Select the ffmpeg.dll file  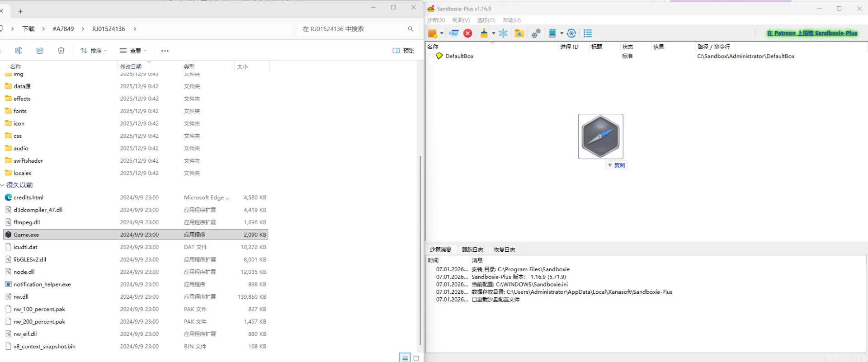click(x=136, y=222)
